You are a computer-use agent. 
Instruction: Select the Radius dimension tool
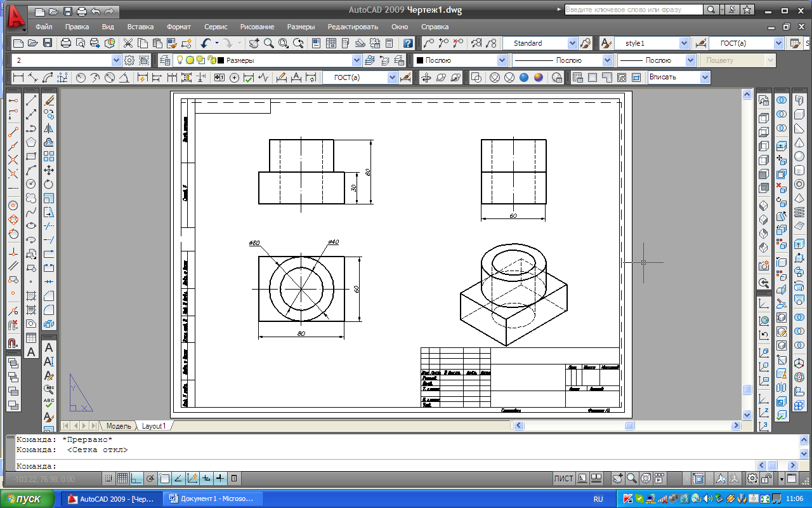tap(81, 77)
